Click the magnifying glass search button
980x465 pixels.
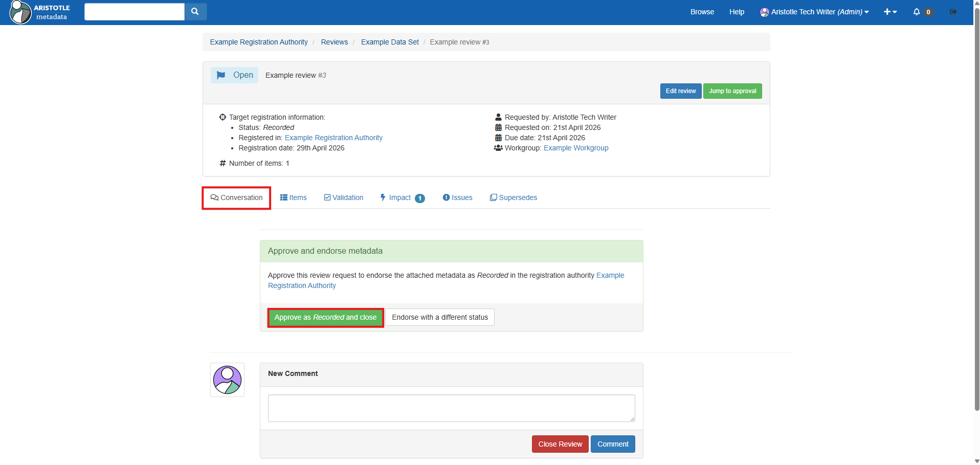click(195, 11)
